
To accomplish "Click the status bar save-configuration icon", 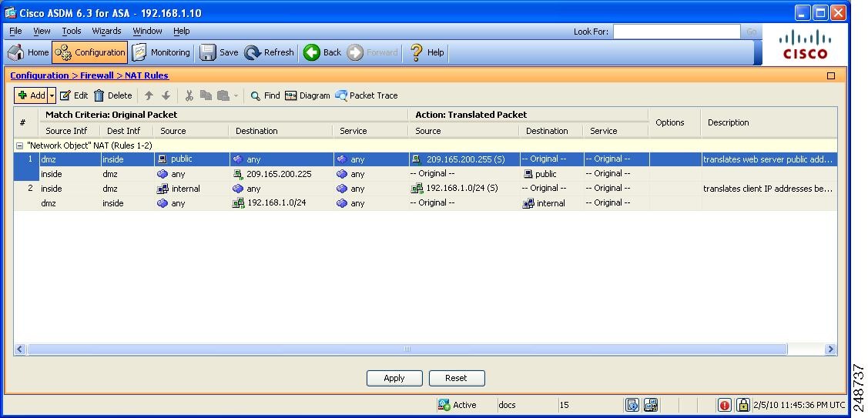I will point(651,405).
